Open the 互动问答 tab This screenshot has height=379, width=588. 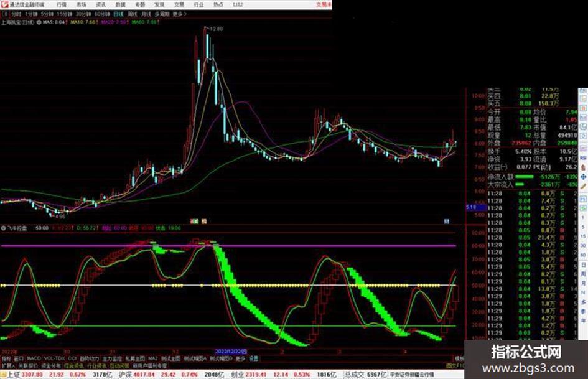tap(119, 365)
